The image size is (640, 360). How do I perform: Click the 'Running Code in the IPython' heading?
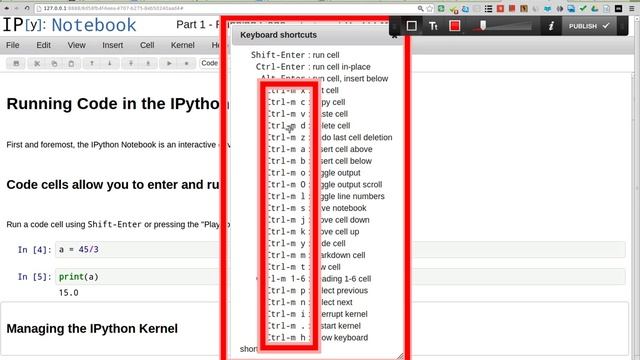pos(113,104)
